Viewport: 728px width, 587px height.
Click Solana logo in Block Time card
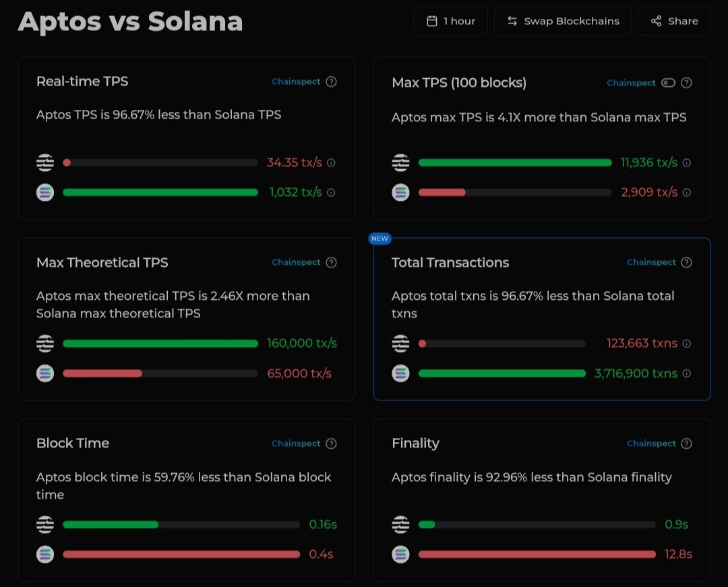tap(45, 554)
